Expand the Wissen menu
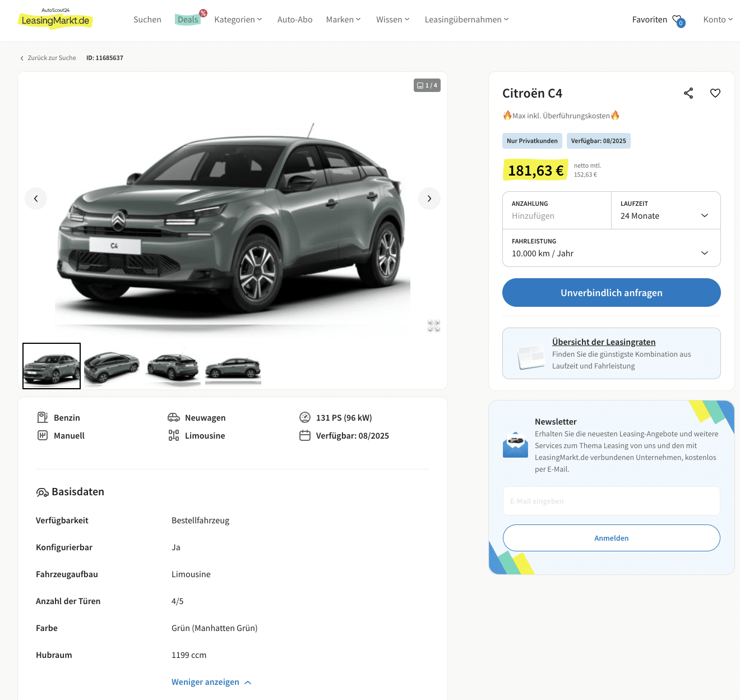 [393, 20]
